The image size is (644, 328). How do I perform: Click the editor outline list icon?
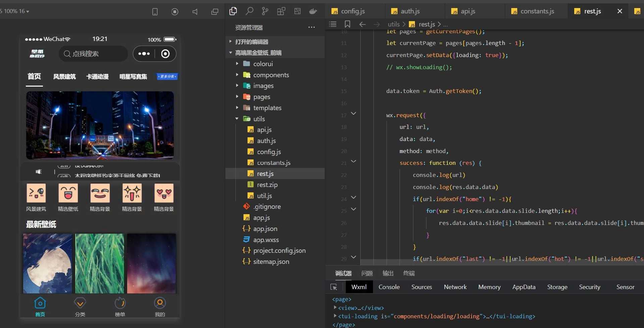(x=333, y=24)
